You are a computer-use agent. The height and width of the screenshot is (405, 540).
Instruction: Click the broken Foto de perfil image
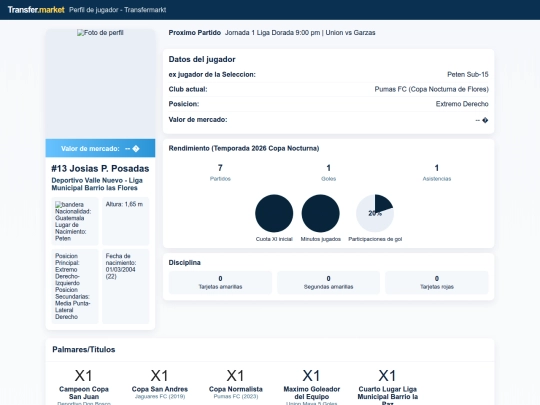100,33
